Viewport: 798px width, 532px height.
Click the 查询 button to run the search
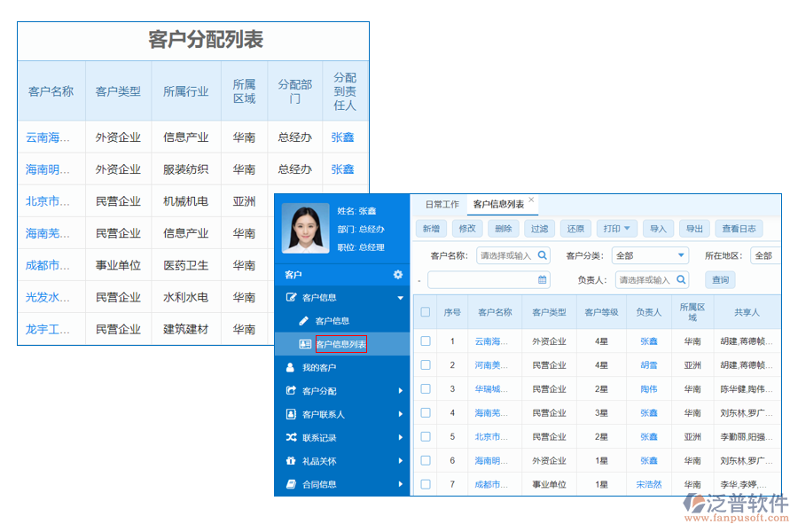pos(721,280)
